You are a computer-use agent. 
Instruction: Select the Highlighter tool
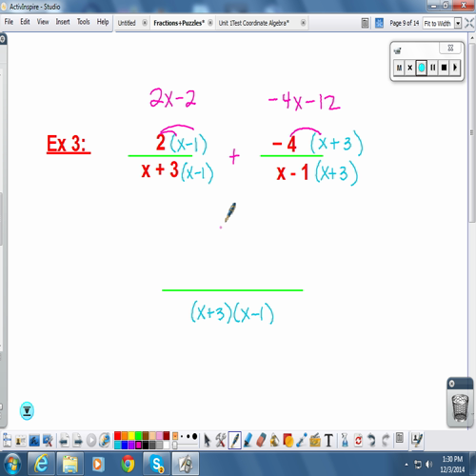coord(248,440)
